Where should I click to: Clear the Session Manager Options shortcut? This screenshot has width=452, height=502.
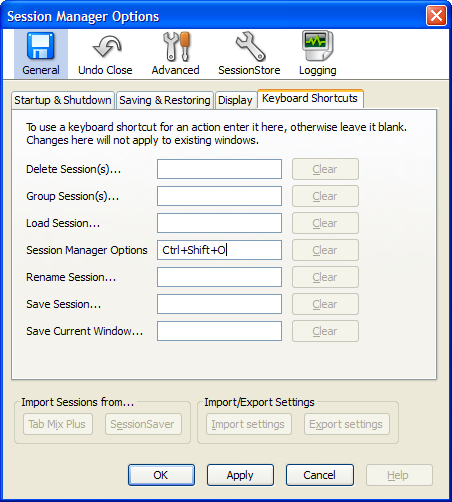pyautogui.click(x=325, y=250)
